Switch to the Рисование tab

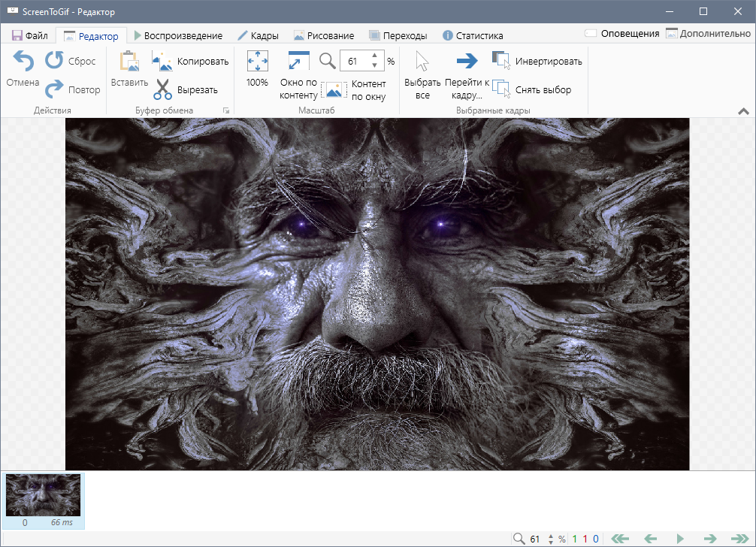tap(324, 35)
